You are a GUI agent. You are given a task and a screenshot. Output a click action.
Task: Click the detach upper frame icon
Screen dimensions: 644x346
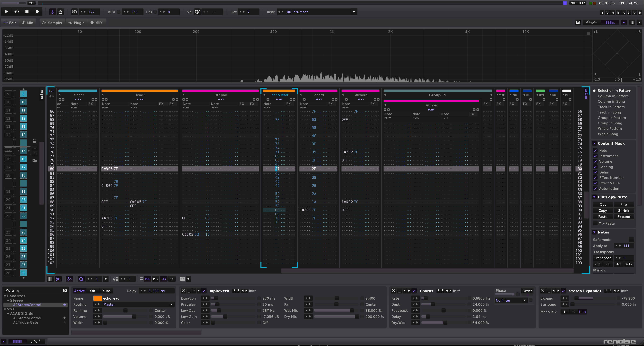(x=578, y=23)
